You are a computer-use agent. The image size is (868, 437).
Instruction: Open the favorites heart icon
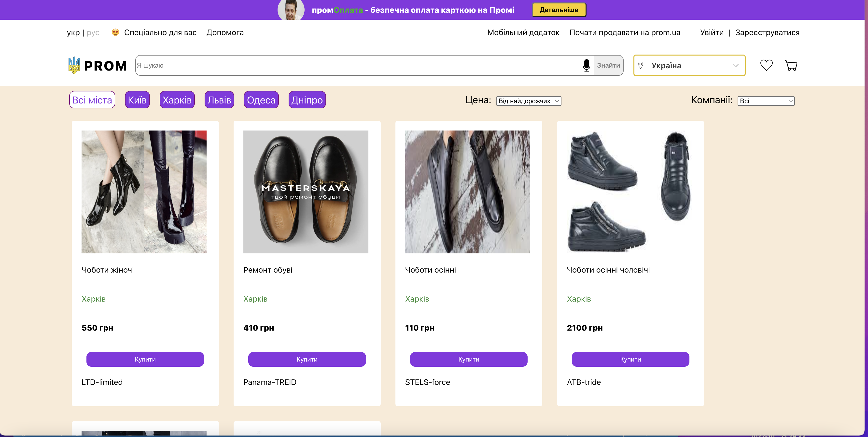[x=766, y=65]
